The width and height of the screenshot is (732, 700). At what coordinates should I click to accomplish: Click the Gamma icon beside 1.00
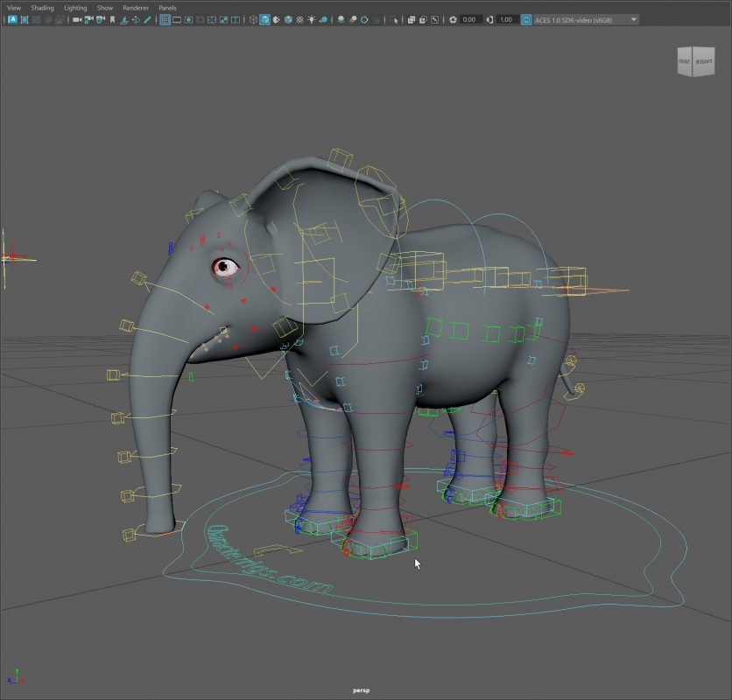(489, 19)
